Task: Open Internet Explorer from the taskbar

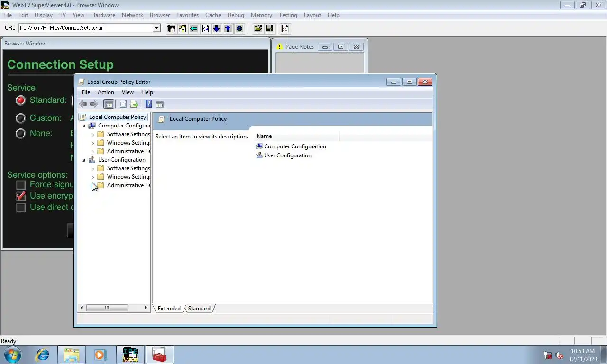Action: [x=43, y=355]
